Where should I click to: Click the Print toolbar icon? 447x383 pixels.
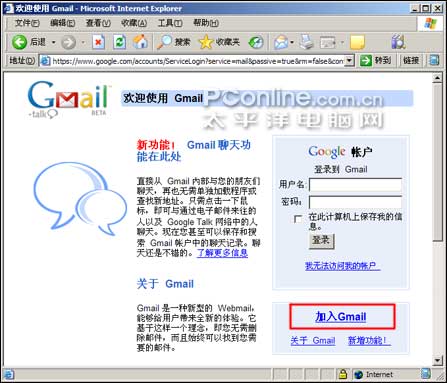pos(306,42)
